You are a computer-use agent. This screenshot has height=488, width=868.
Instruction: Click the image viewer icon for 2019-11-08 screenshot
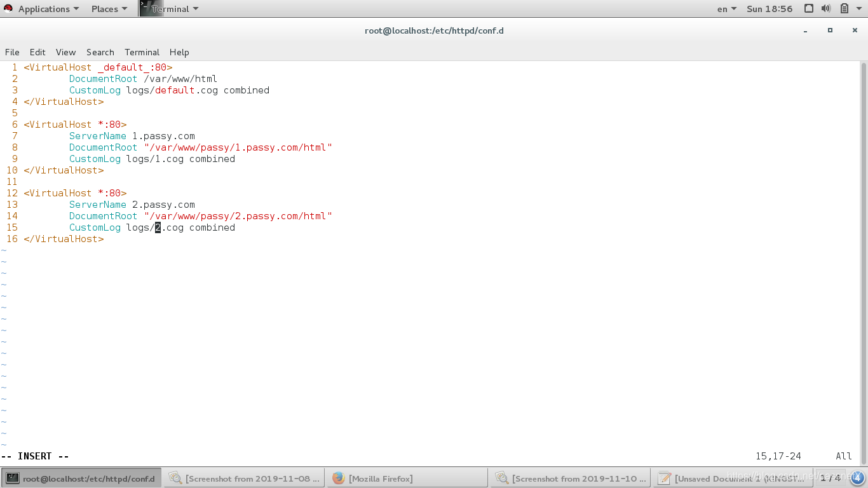(175, 478)
